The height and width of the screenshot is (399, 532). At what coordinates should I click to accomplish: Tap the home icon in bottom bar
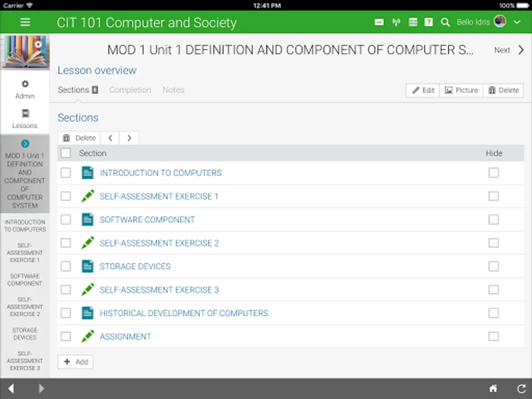(x=493, y=389)
